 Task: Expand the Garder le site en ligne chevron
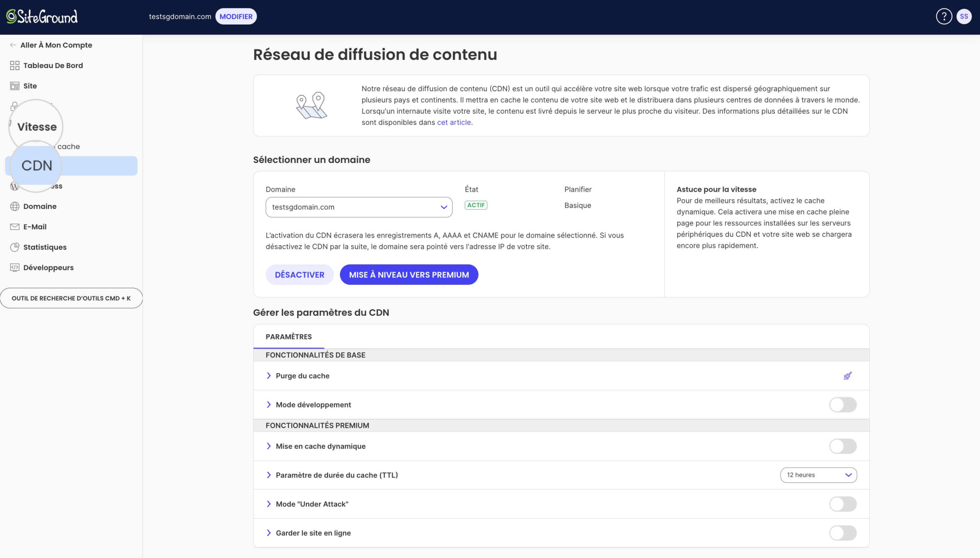[269, 533]
